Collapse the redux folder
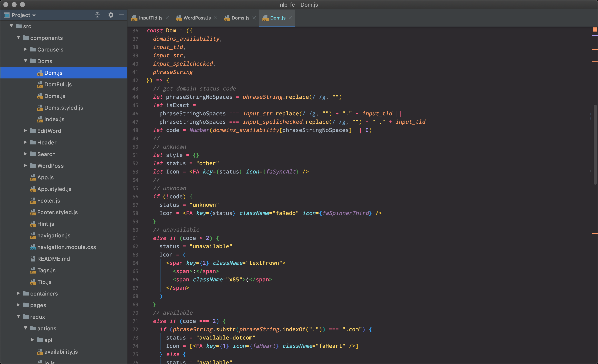The height and width of the screenshot is (364, 598). point(18,316)
